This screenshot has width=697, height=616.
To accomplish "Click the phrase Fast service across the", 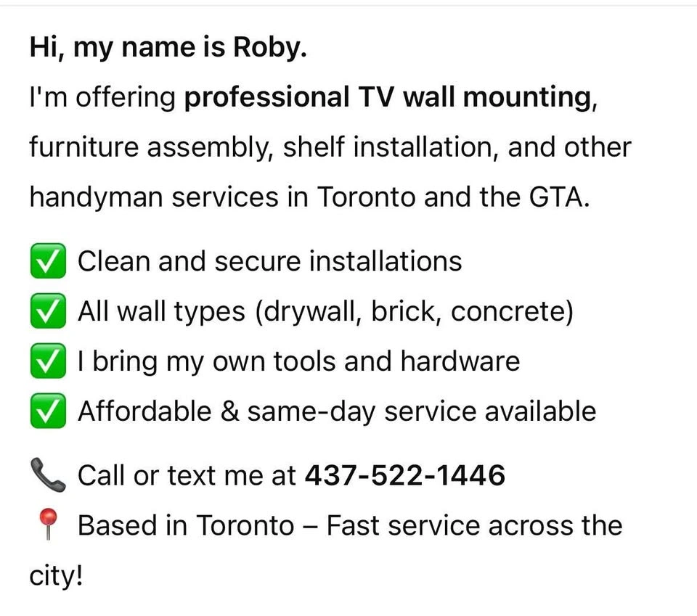I will [x=474, y=525].
